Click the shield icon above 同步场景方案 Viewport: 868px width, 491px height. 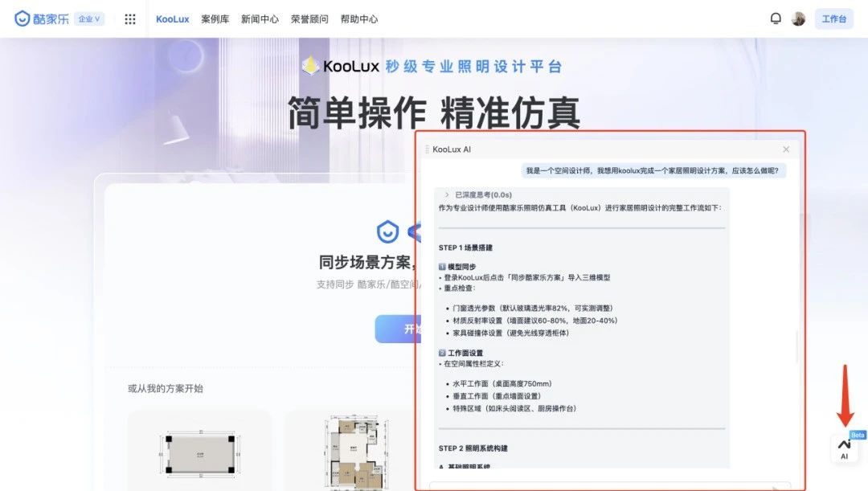387,232
